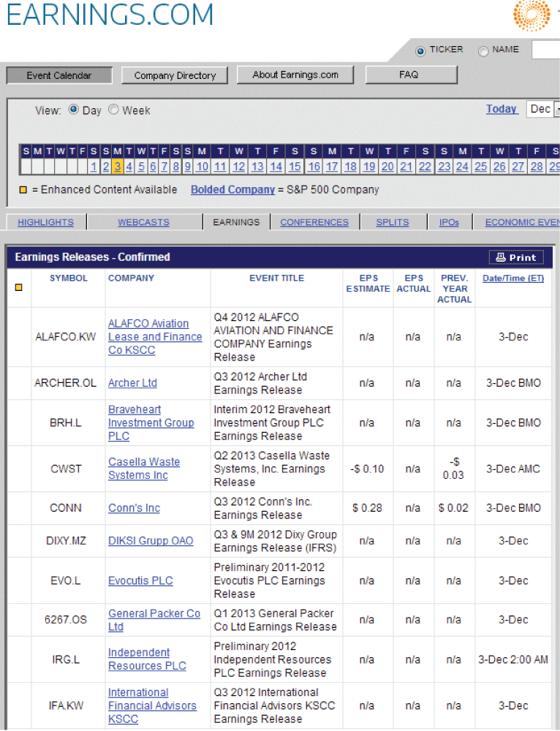Click the EARNINGS.COM site logo
Image resolution: width=560 pixels, height=731 pixels.
(x=110, y=15)
